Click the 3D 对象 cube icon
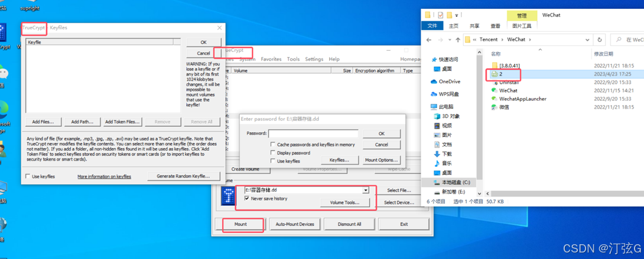This screenshot has width=644, height=259. point(437,116)
